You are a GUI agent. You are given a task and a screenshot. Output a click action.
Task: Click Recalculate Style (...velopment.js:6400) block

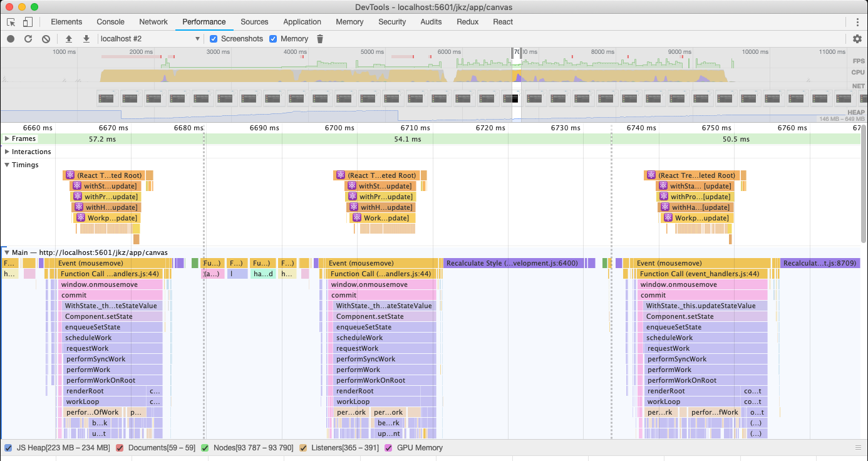coord(514,263)
